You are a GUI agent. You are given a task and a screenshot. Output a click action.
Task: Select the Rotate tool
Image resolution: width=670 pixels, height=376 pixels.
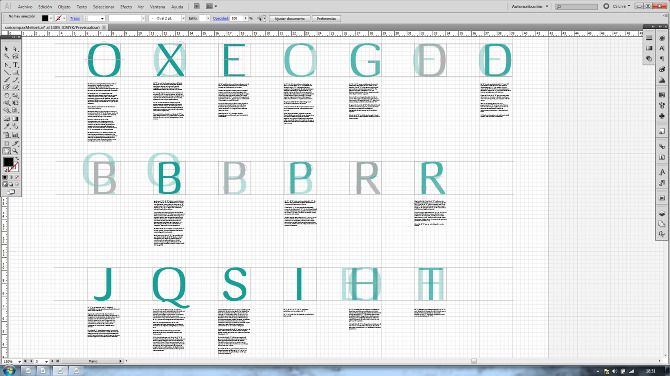7,96
